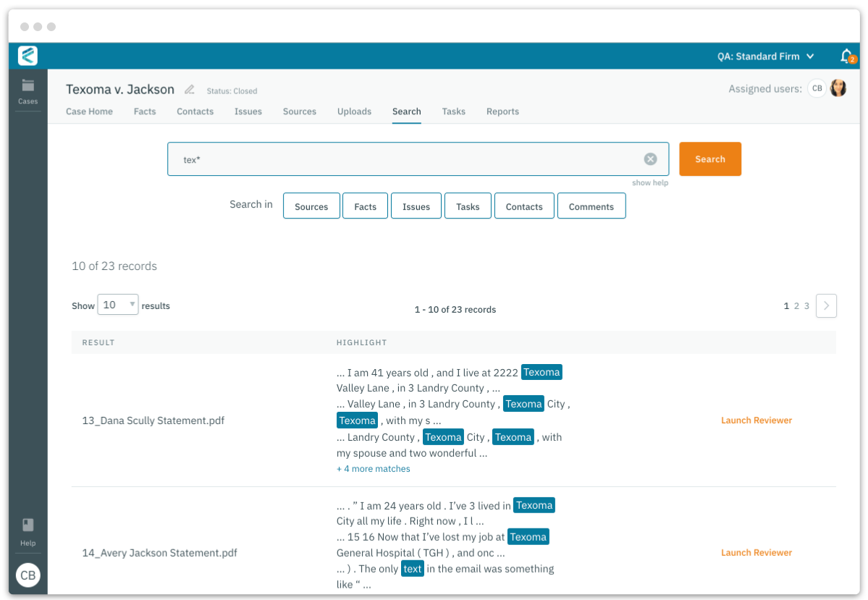
Task: Click the CB assigned user badge
Action: (x=817, y=88)
